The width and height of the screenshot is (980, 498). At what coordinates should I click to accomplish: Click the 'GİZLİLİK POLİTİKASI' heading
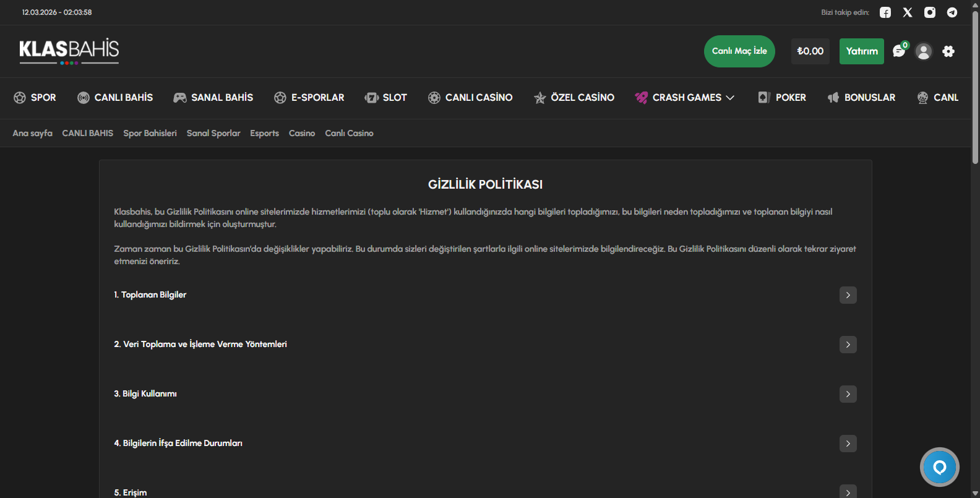[485, 184]
